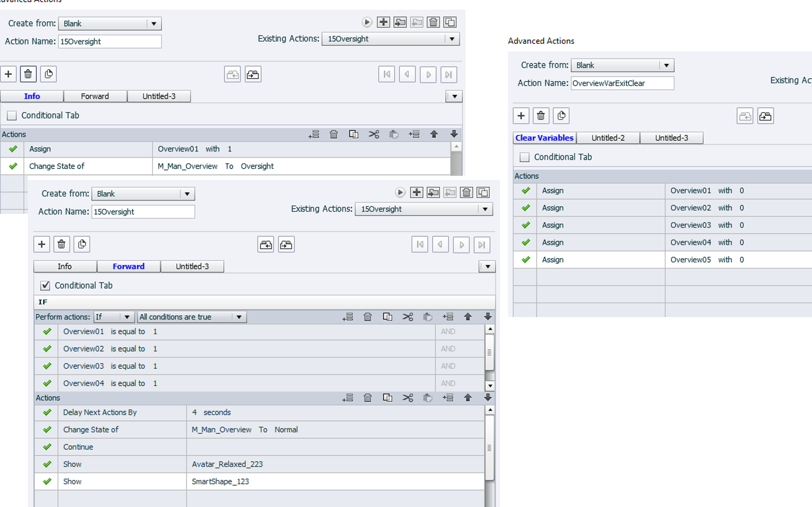Import shared action in Forward tab window
812x507 pixels.
tap(433, 193)
